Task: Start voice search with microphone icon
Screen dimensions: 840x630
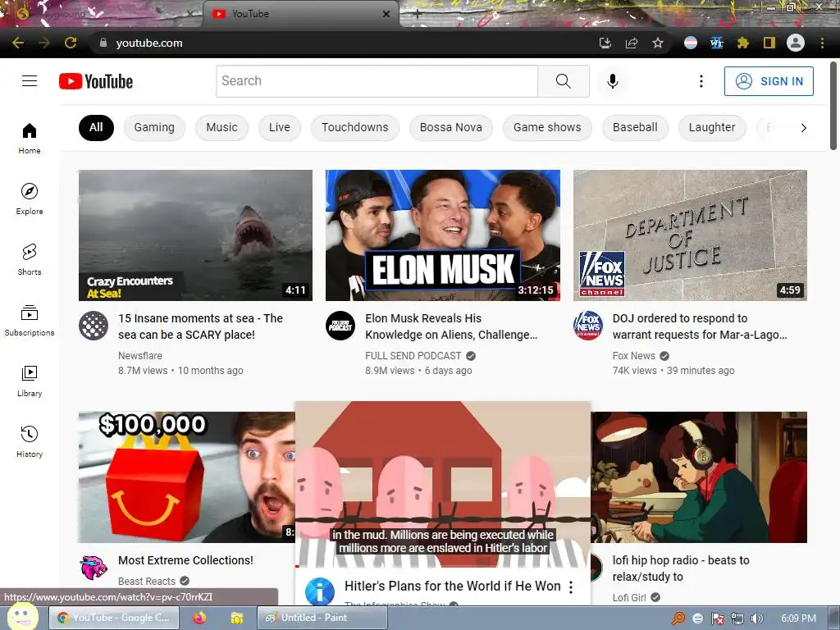Action: (x=612, y=81)
